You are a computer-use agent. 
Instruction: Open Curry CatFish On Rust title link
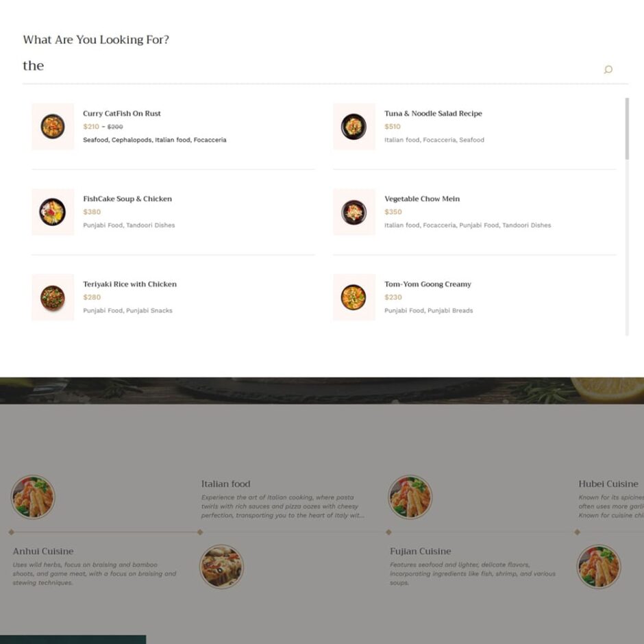[122, 113]
